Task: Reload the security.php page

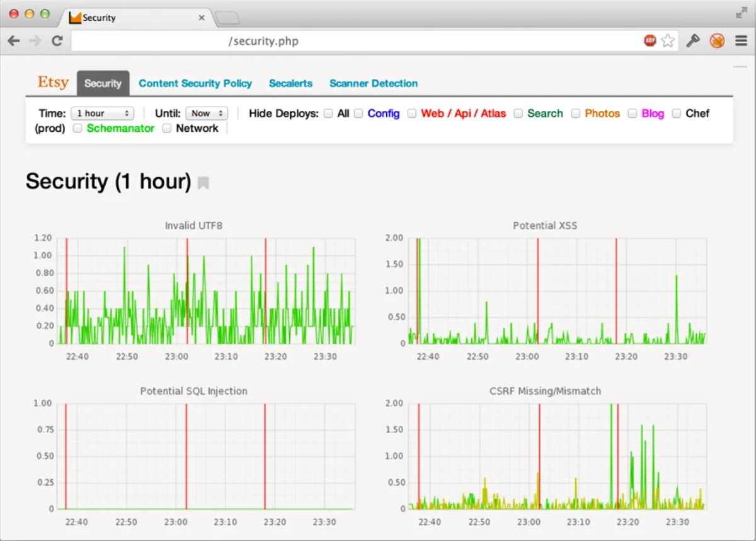Action: pyautogui.click(x=57, y=41)
